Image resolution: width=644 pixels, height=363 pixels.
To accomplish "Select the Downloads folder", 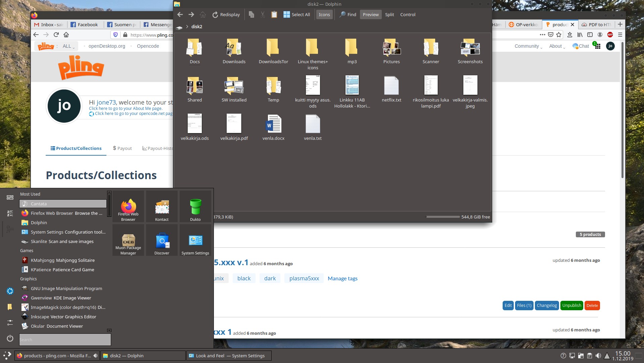I will click(x=234, y=51).
